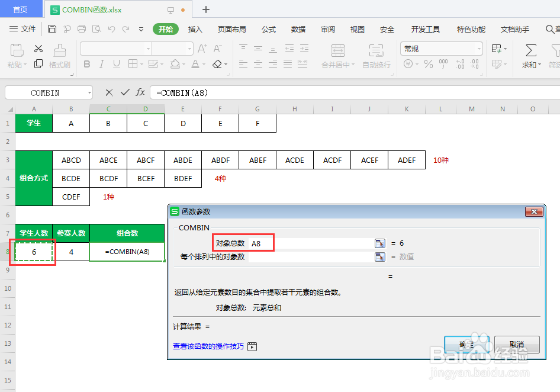560x392 pixels.
Task: Click the fx insert function icon
Action: click(x=140, y=92)
